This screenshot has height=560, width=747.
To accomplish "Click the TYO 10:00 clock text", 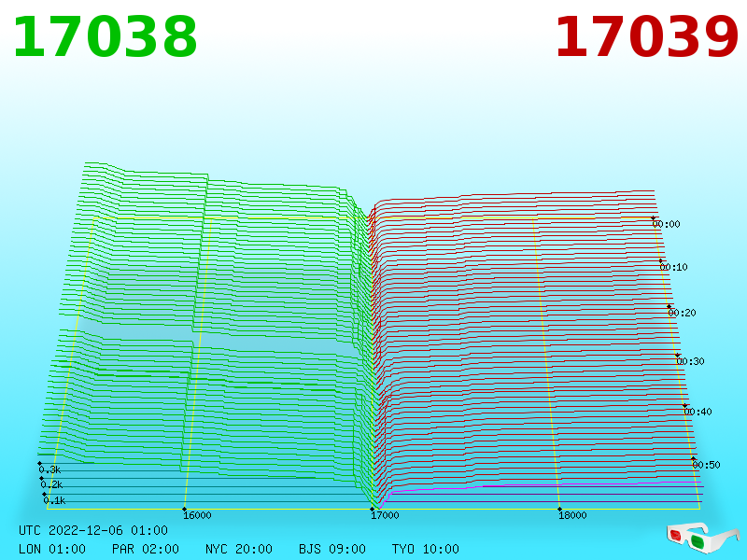I will tap(426, 549).
